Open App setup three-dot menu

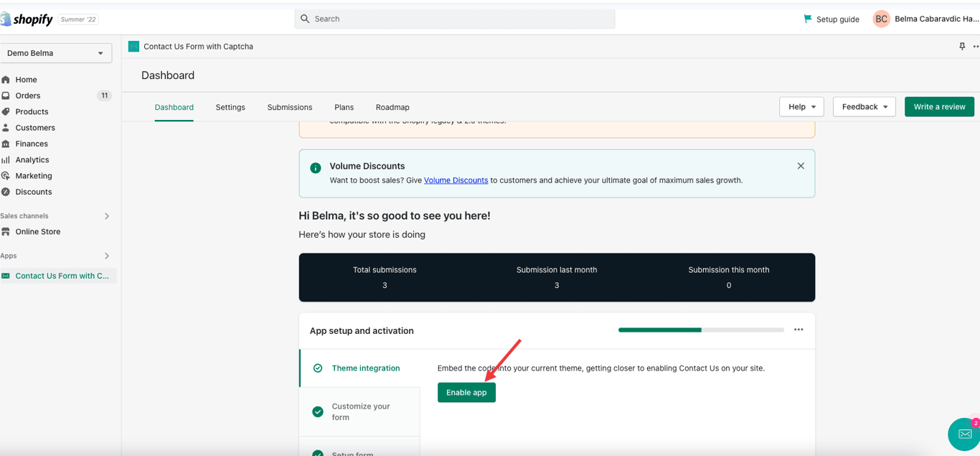[798, 330]
